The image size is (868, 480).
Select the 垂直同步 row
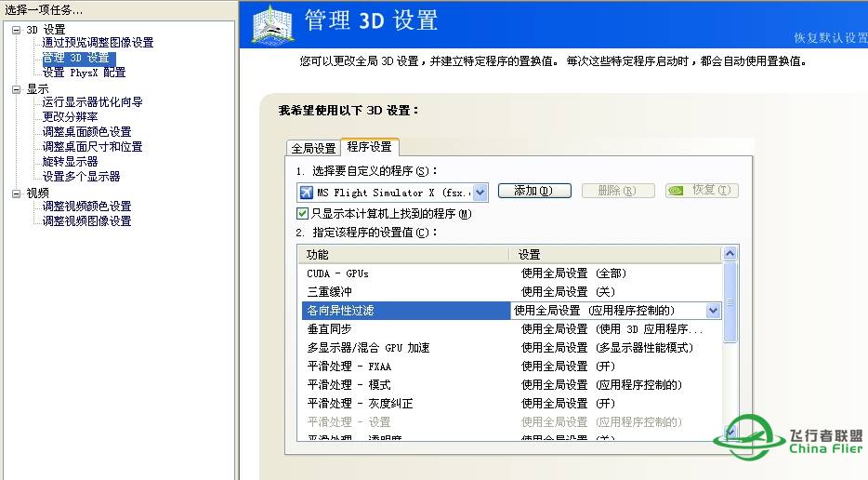tap(511, 329)
